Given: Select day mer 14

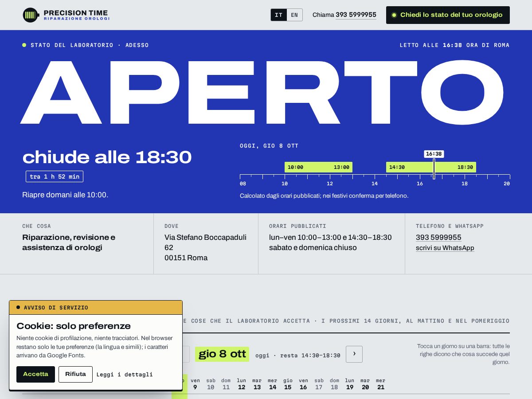Looking at the screenshot, I should pos(273,384).
